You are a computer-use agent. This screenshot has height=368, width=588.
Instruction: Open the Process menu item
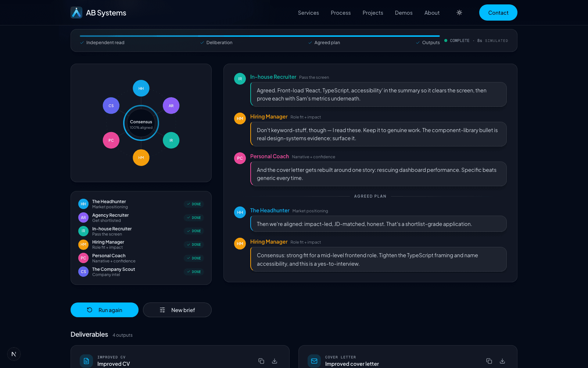341,13
